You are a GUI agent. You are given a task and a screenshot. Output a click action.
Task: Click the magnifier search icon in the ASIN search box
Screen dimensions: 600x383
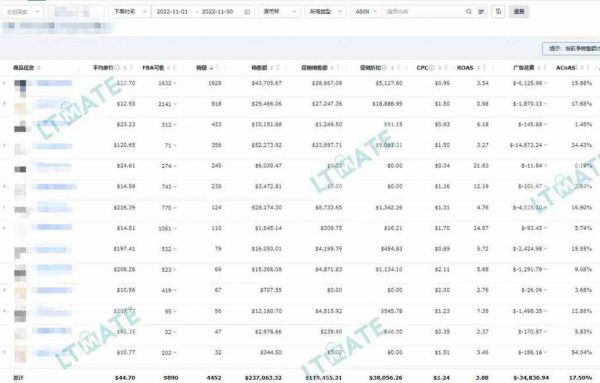click(x=469, y=11)
